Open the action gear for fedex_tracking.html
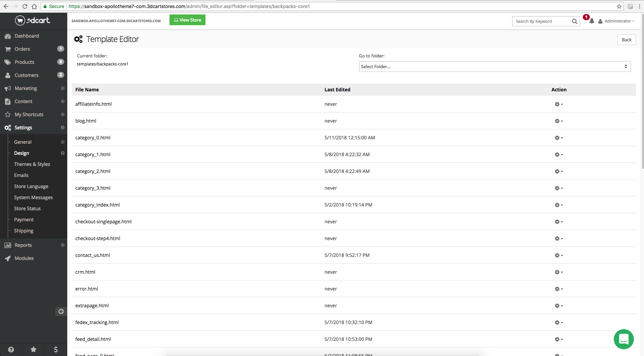This screenshot has height=356, width=644. tap(559, 322)
